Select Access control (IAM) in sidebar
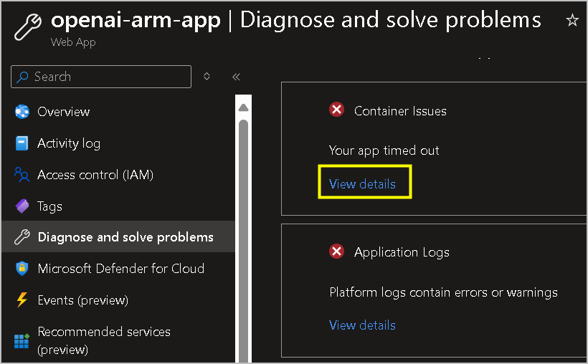Image resolution: width=588 pixels, height=364 pixels. (95, 175)
